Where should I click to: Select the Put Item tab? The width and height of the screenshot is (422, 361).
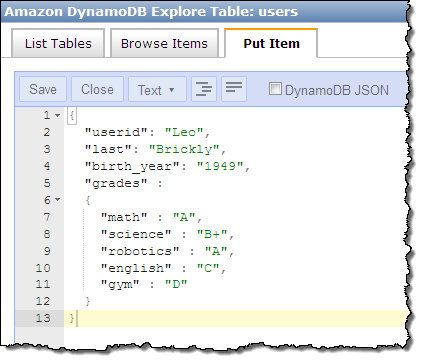click(x=271, y=43)
